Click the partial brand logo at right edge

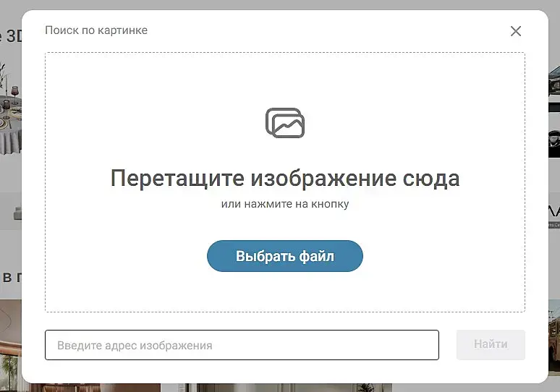click(x=554, y=216)
